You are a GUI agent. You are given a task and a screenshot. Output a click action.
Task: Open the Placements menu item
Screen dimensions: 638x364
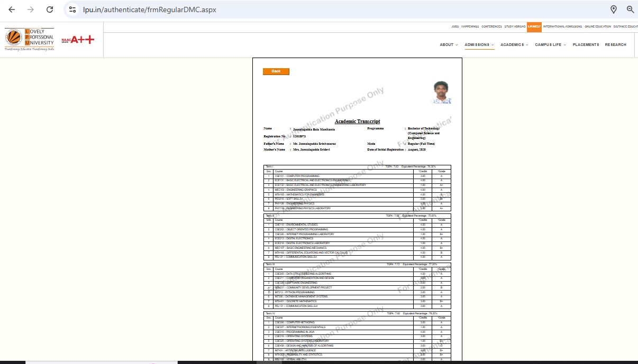586,45
